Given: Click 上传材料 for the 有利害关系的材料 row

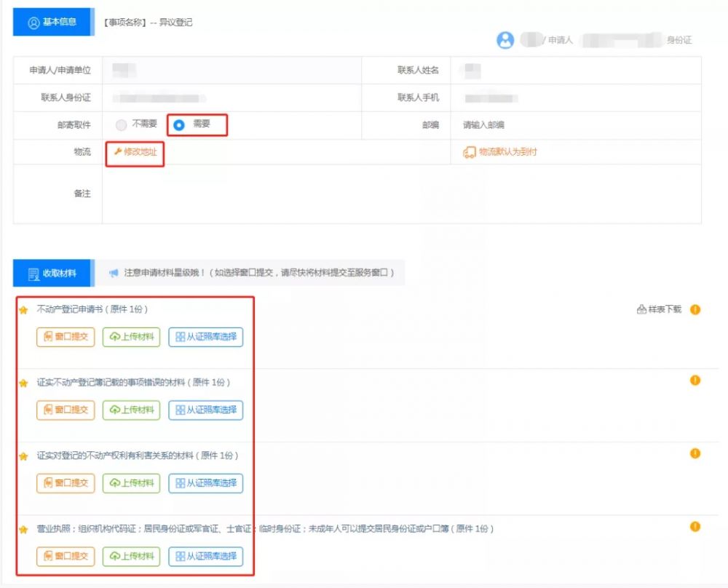Looking at the screenshot, I should pos(132,482).
